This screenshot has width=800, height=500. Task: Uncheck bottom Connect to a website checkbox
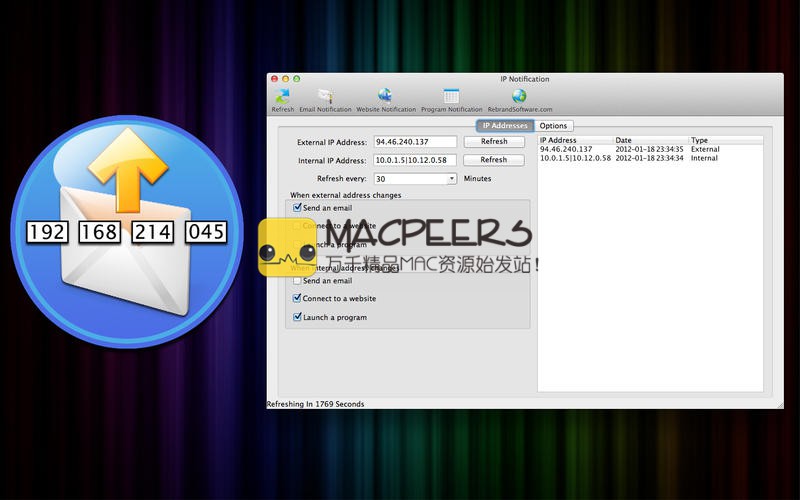(x=297, y=298)
